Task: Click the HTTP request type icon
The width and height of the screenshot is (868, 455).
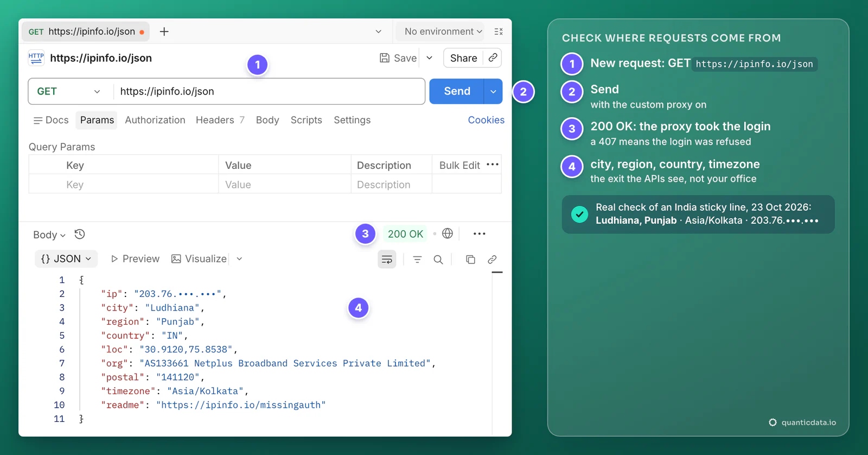Action: (36, 58)
